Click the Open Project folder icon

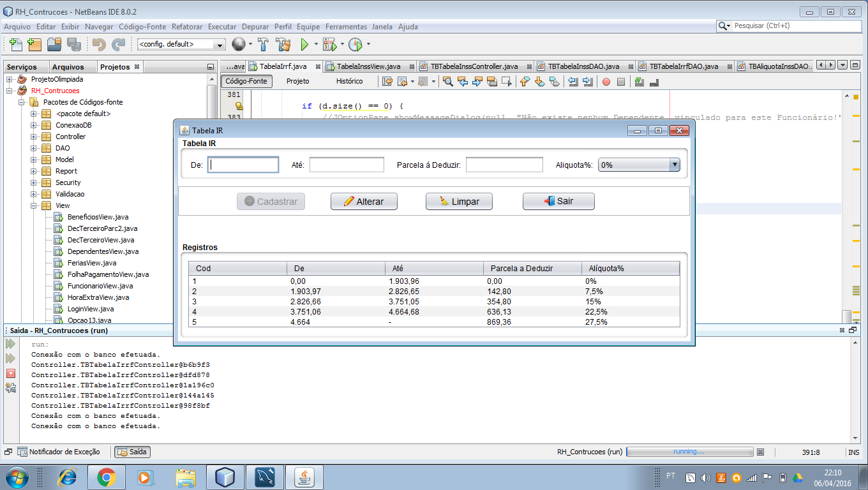coord(54,45)
